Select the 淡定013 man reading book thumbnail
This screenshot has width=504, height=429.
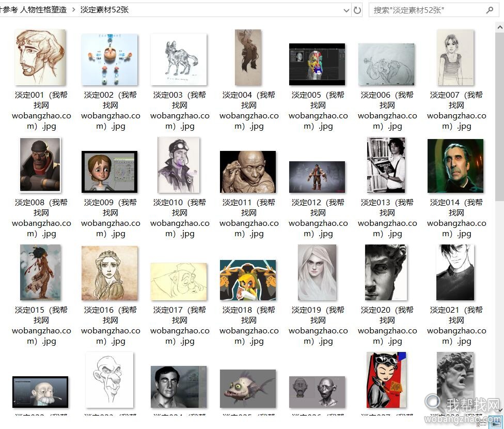pos(386,165)
